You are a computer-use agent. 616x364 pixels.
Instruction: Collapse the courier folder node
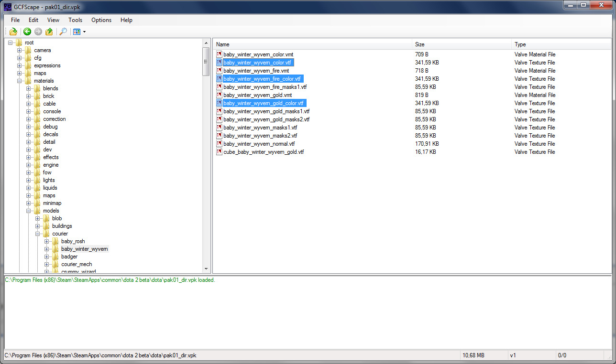click(38, 234)
